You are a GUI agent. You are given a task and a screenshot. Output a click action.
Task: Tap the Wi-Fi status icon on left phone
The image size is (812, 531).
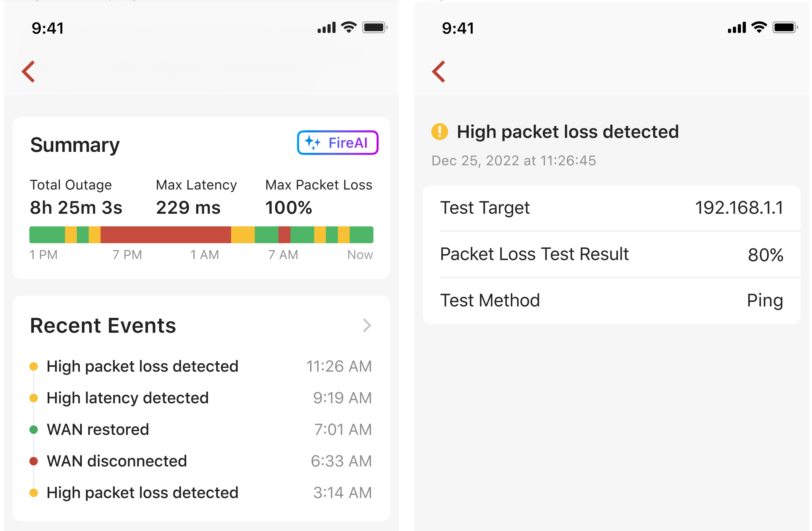coord(349,27)
